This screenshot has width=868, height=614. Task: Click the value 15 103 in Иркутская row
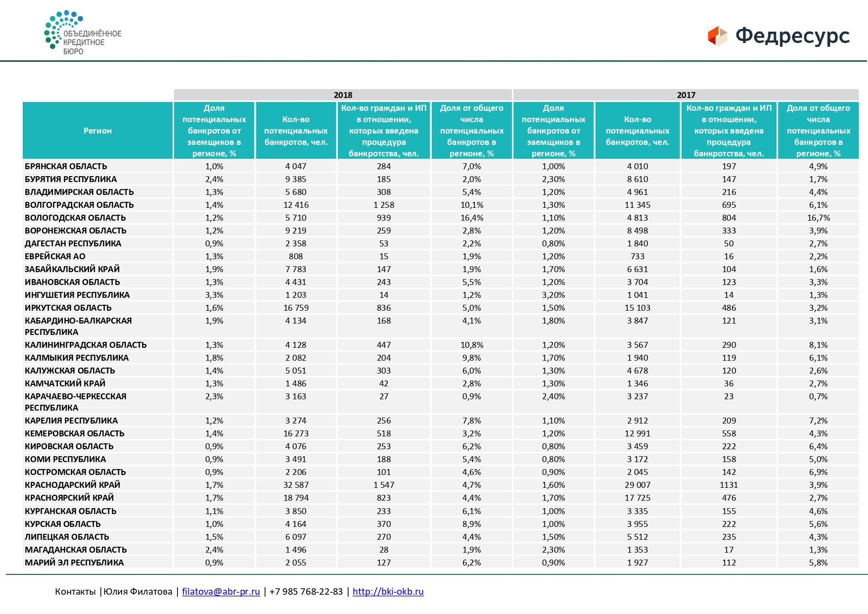coord(638,308)
